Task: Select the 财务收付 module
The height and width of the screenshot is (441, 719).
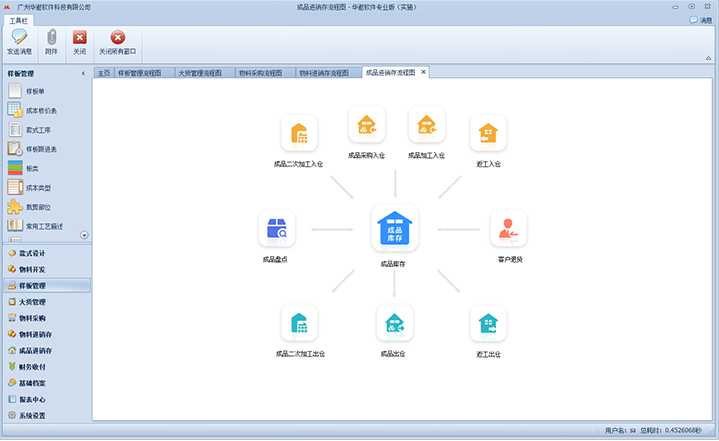Action: [47, 367]
